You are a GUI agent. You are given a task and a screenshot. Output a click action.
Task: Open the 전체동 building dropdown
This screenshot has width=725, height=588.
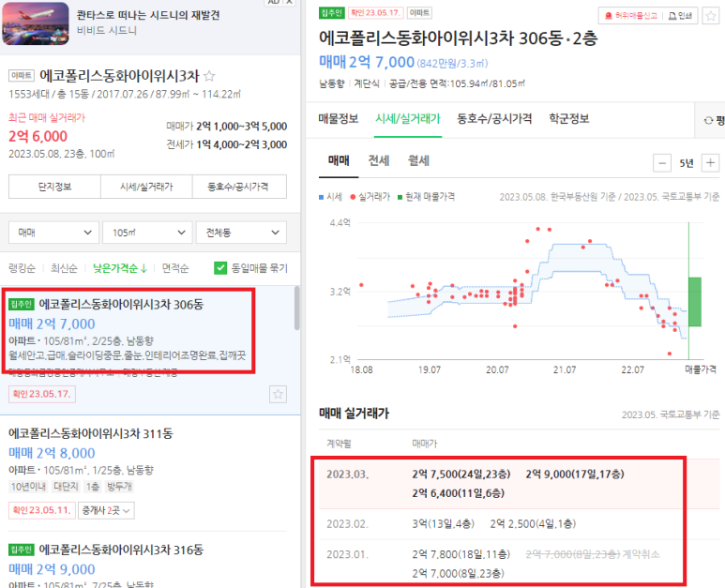241,233
